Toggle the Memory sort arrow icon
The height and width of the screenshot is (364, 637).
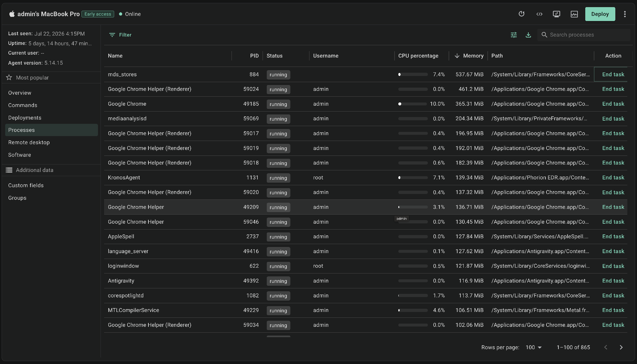(x=457, y=56)
